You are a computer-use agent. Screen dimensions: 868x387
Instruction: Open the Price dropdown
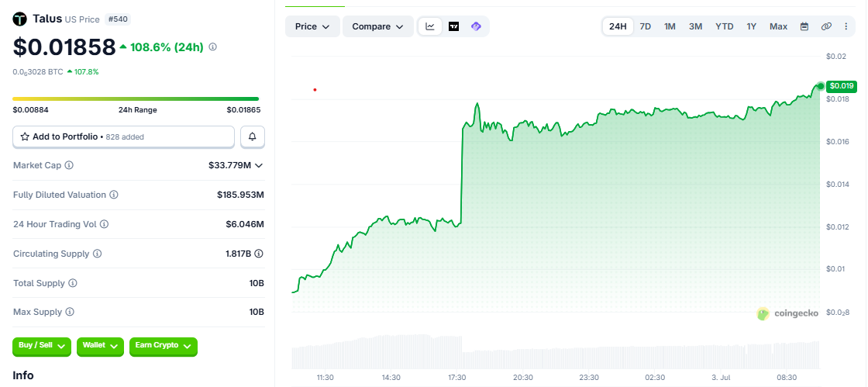coord(312,26)
